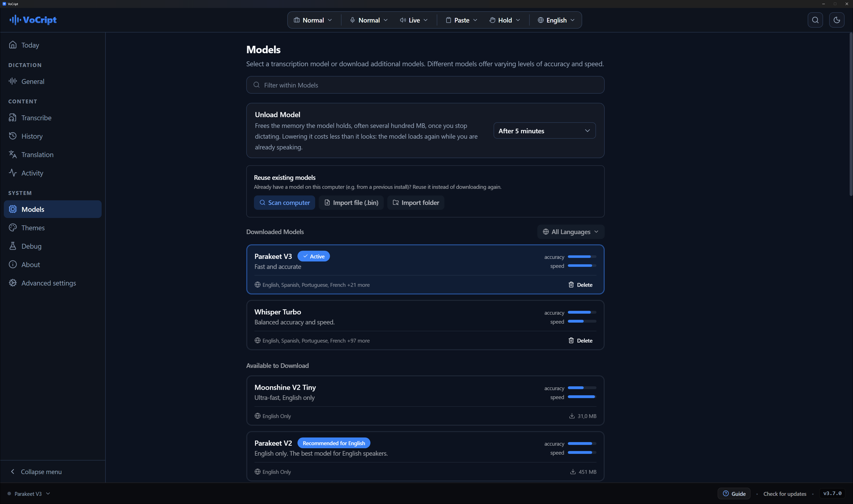Download Parakeet V2 451 MB

(583, 472)
